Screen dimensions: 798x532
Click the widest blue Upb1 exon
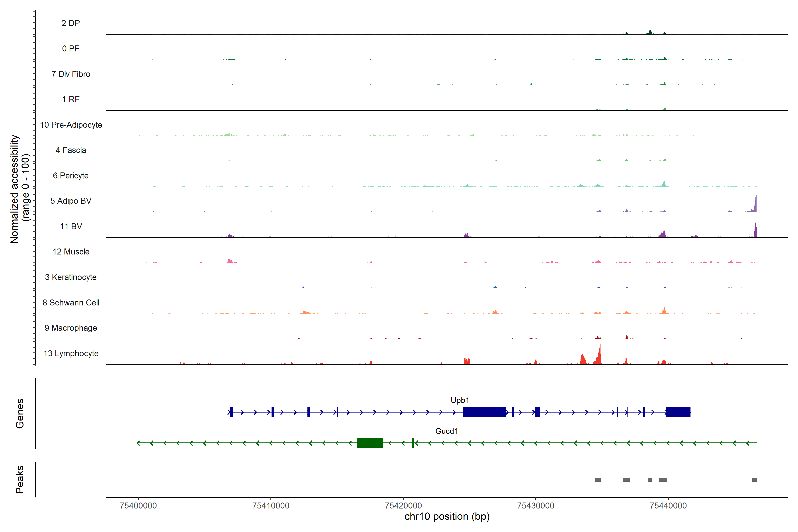point(484,412)
